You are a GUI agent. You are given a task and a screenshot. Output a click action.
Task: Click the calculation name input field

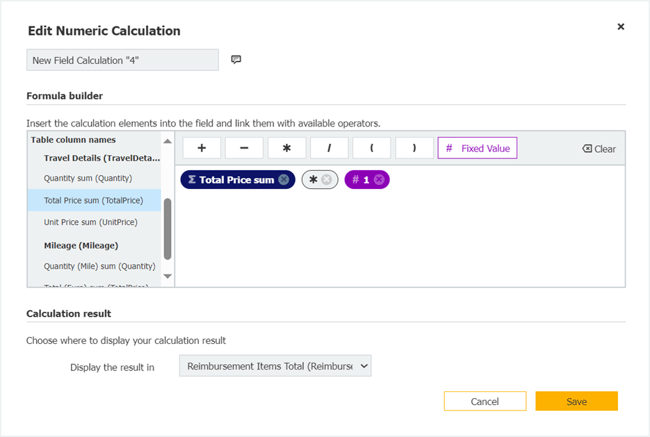[x=122, y=60]
